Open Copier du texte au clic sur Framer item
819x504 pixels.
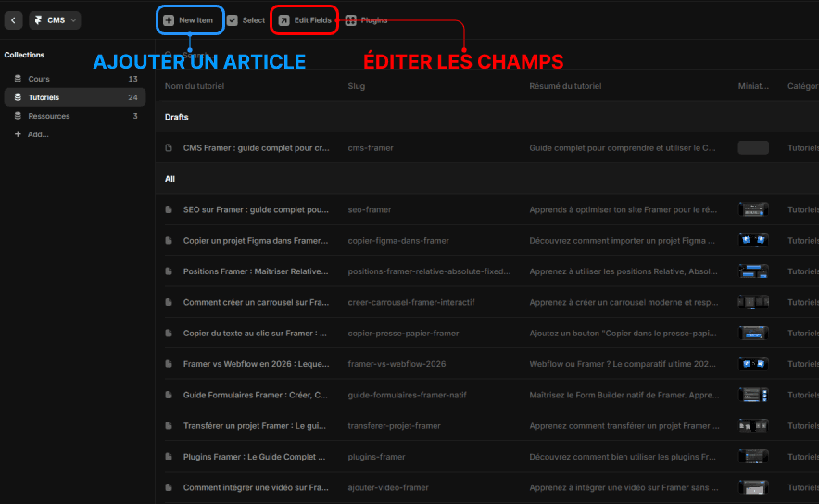255,334
